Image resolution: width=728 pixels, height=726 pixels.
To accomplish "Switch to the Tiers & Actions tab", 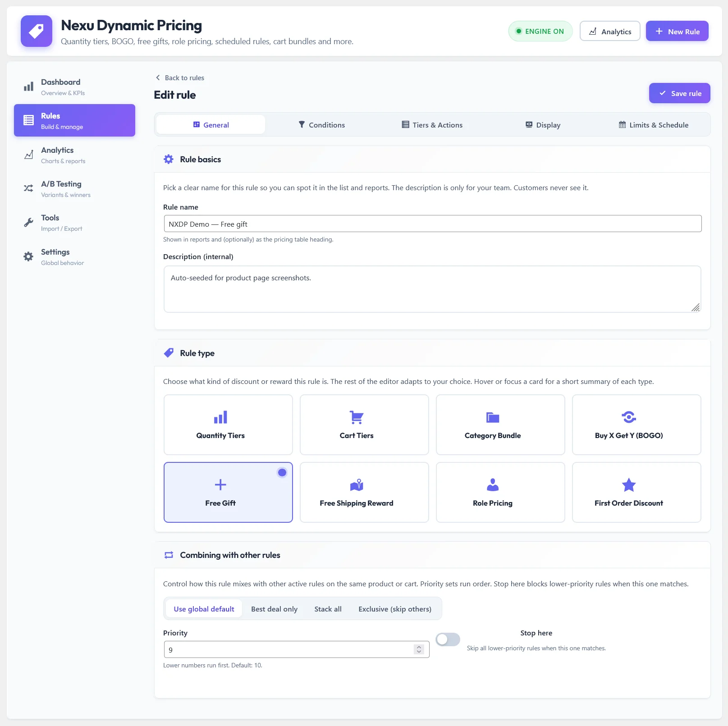I will 432,124.
